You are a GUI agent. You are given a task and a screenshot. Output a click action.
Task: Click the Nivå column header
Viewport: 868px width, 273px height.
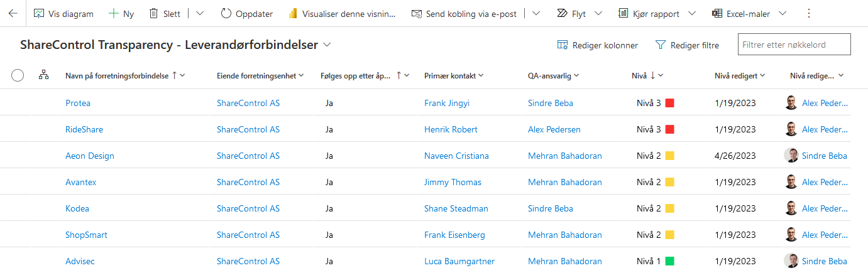tap(639, 75)
